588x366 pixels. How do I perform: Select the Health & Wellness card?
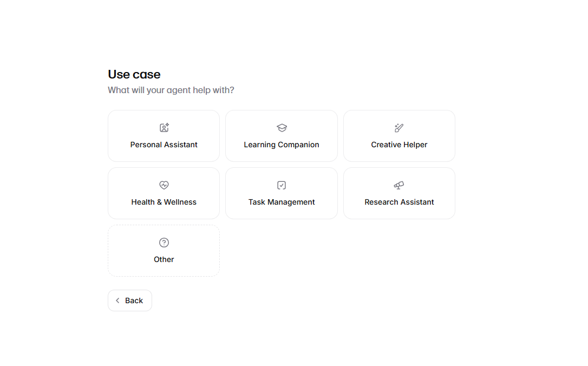164,193
